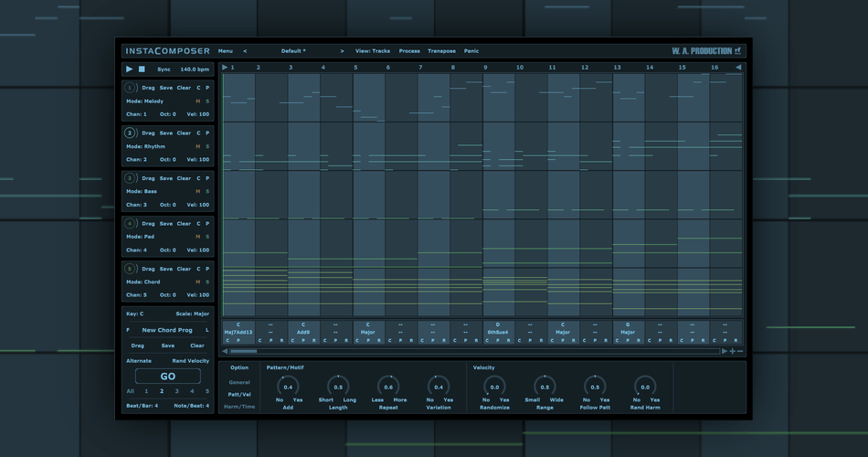Mute track 2 Rhythm

[x=197, y=147]
